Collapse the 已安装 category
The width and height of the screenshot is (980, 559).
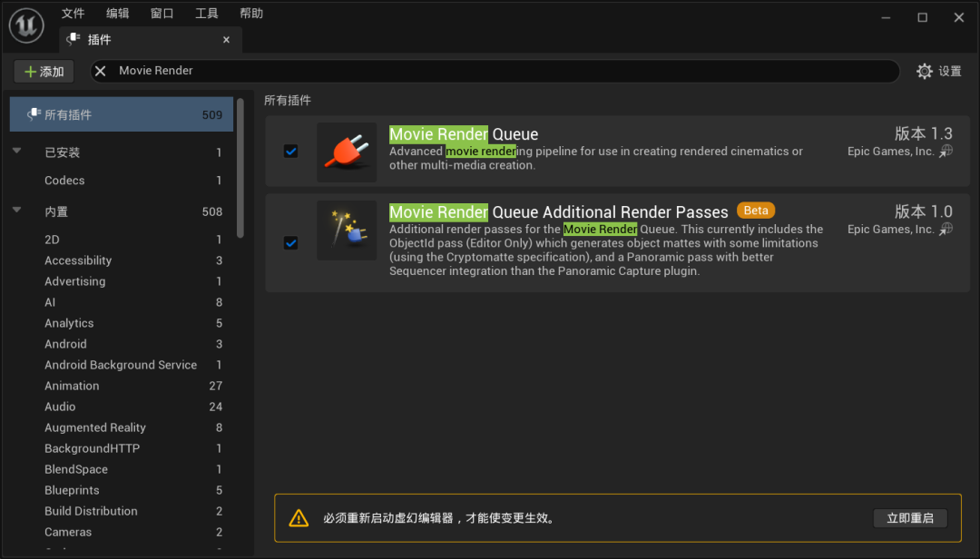point(17,152)
